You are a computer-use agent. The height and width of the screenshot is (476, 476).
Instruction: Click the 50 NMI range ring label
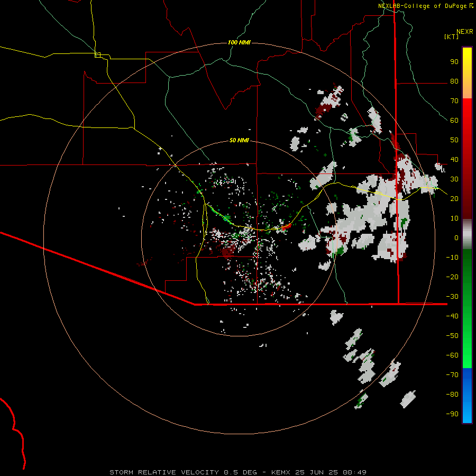pos(239,140)
